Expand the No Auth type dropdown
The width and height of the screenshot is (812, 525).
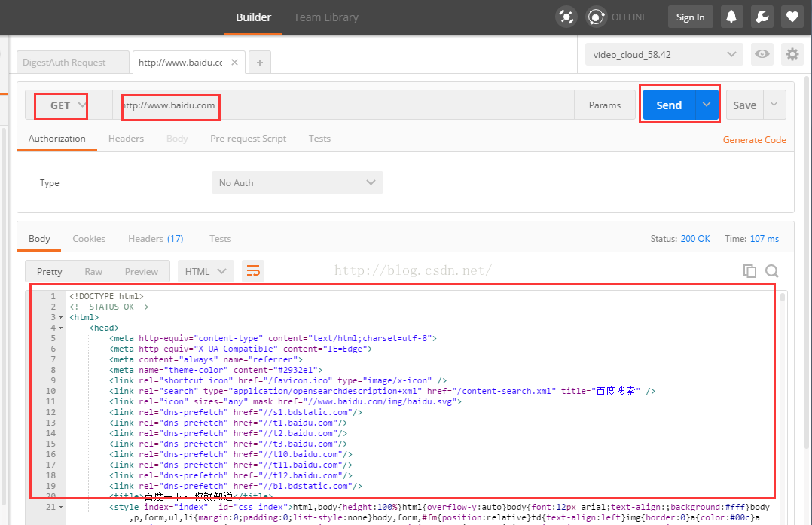(x=297, y=182)
